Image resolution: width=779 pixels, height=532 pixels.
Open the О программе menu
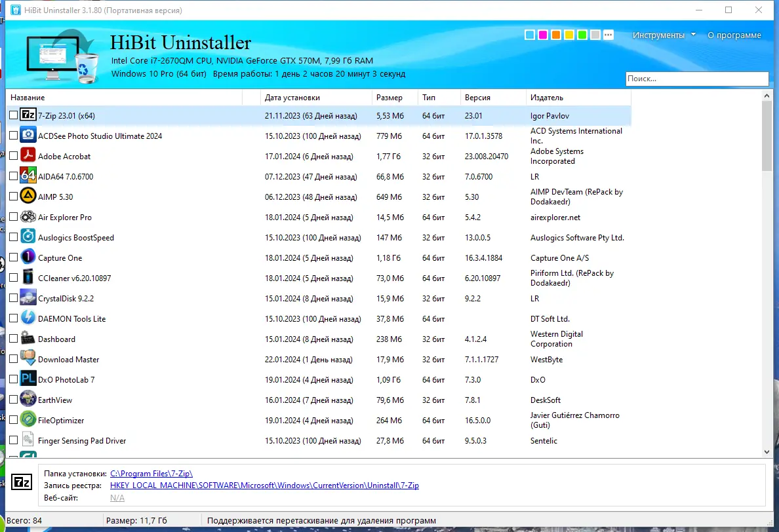point(734,35)
